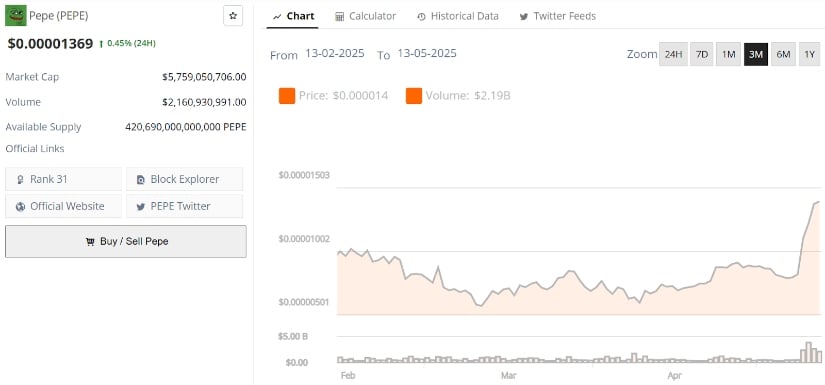Set zoom range to 1Y

[x=809, y=54]
